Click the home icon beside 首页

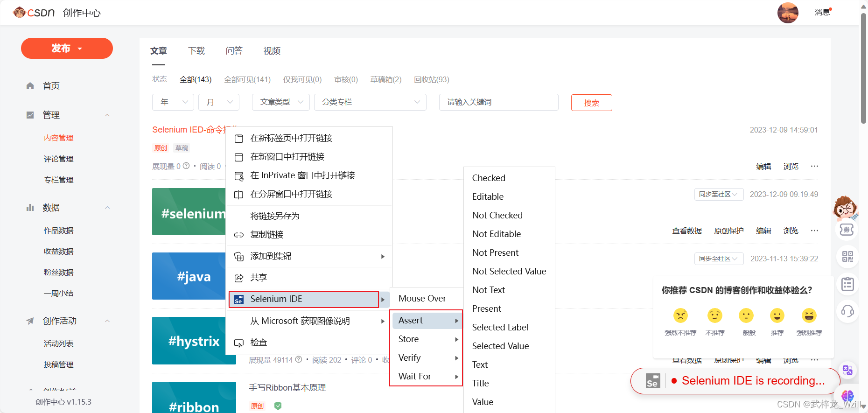30,86
